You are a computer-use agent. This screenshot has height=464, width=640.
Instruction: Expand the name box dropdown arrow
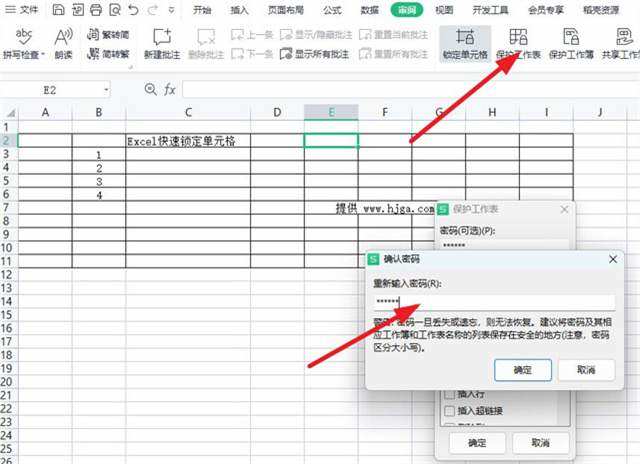point(106,90)
